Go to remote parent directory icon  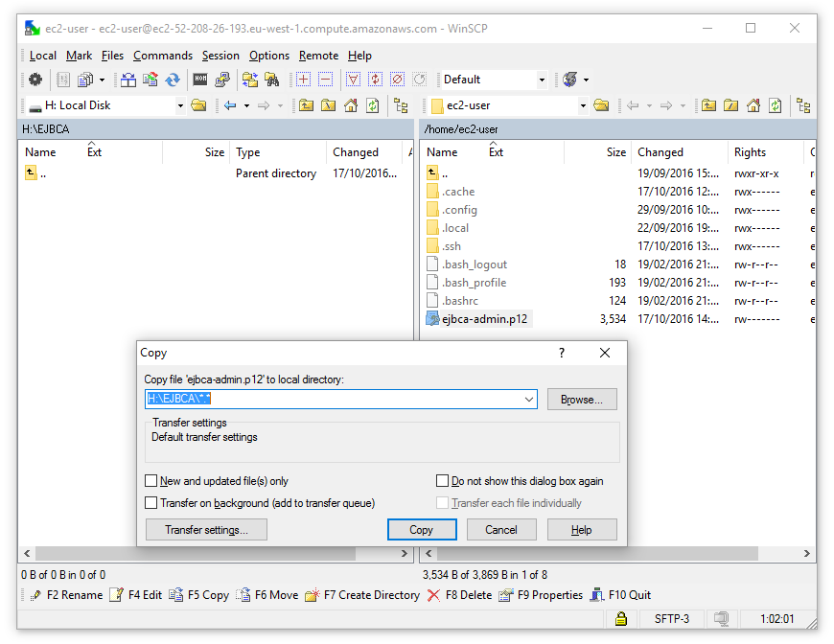tap(708, 105)
